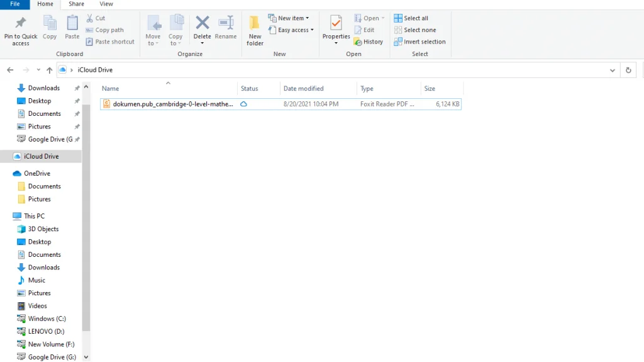
Task: Expand the Properties dropdown arrow
Action: point(336,43)
